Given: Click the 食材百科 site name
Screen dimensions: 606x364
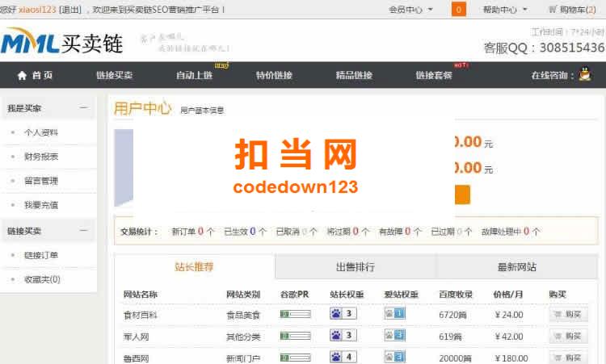Looking at the screenshot, I should [x=140, y=315].
